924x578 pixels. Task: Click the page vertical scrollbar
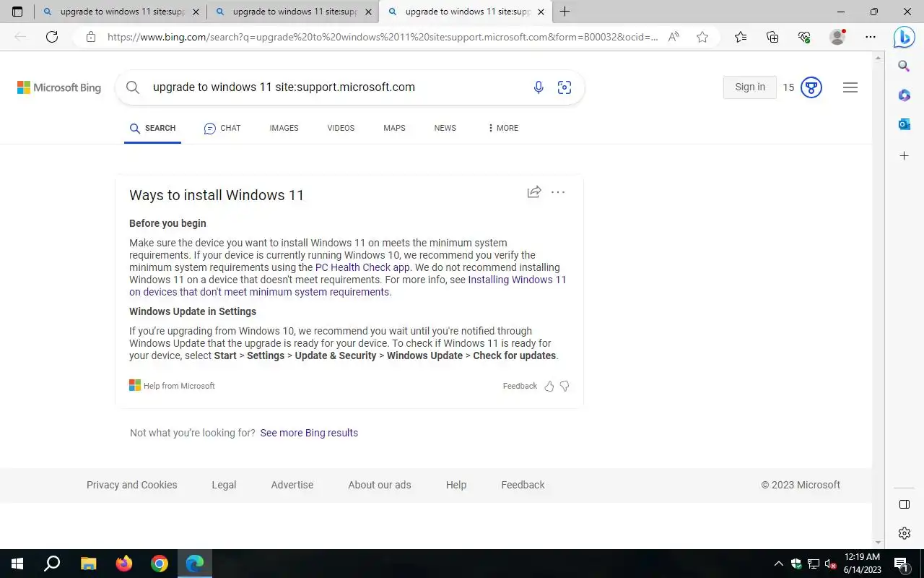point(878,300)
